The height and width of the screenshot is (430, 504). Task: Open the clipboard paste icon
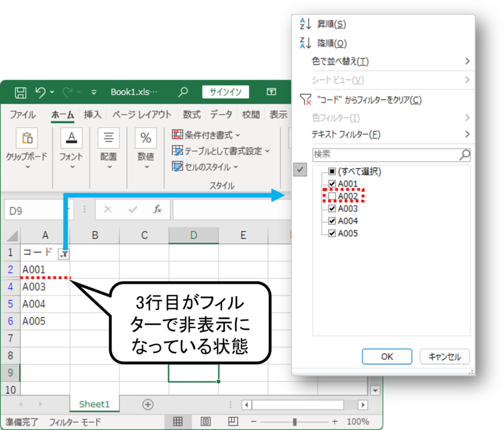pos(26,137)
